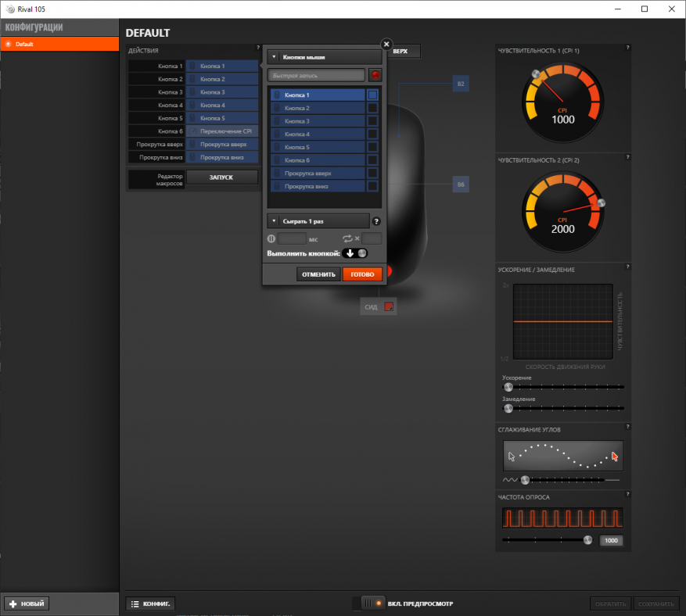Click the delay field before мс
The image size is (686, 616).
click(292, 238)
